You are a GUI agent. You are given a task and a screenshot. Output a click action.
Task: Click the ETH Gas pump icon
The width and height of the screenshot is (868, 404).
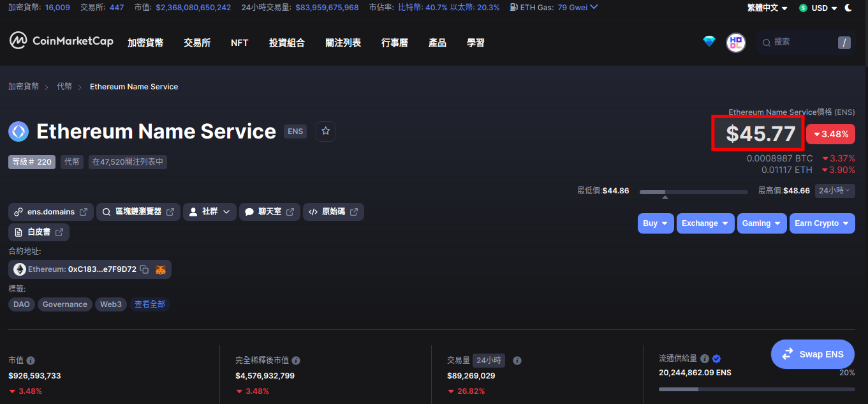pyautogui.click(x=514, y=8)
